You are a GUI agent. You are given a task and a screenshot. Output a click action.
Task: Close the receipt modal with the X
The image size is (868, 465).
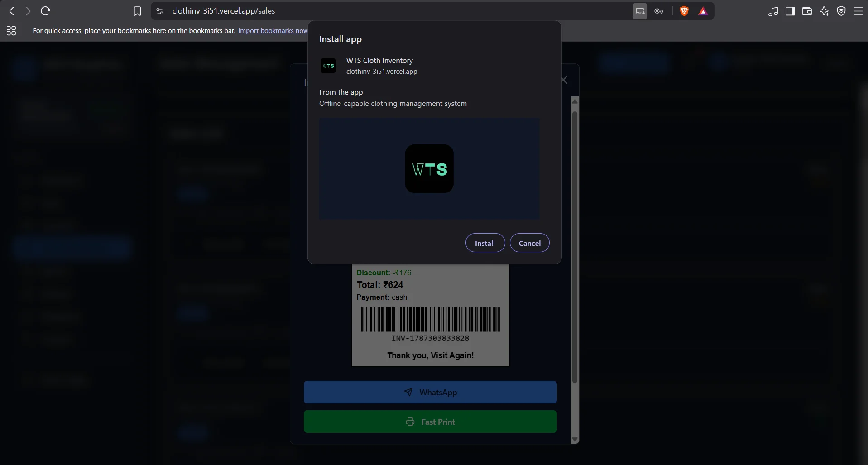coord(564,80)
